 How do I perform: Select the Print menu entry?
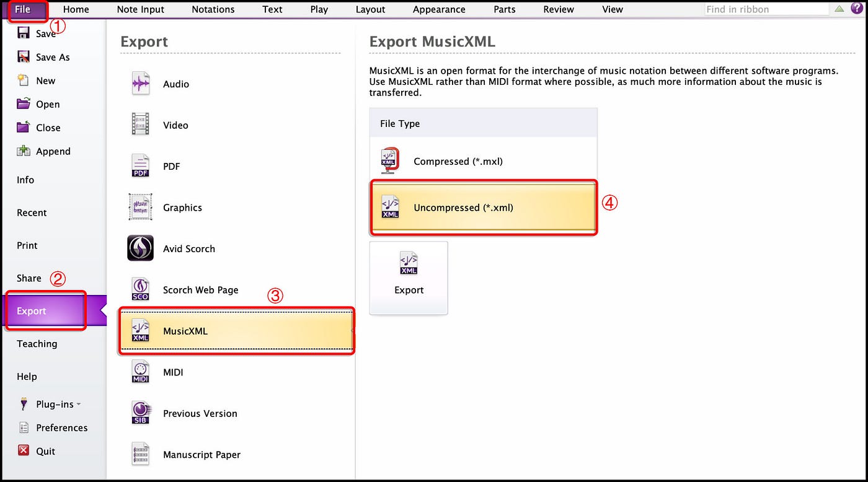[27, 245]
